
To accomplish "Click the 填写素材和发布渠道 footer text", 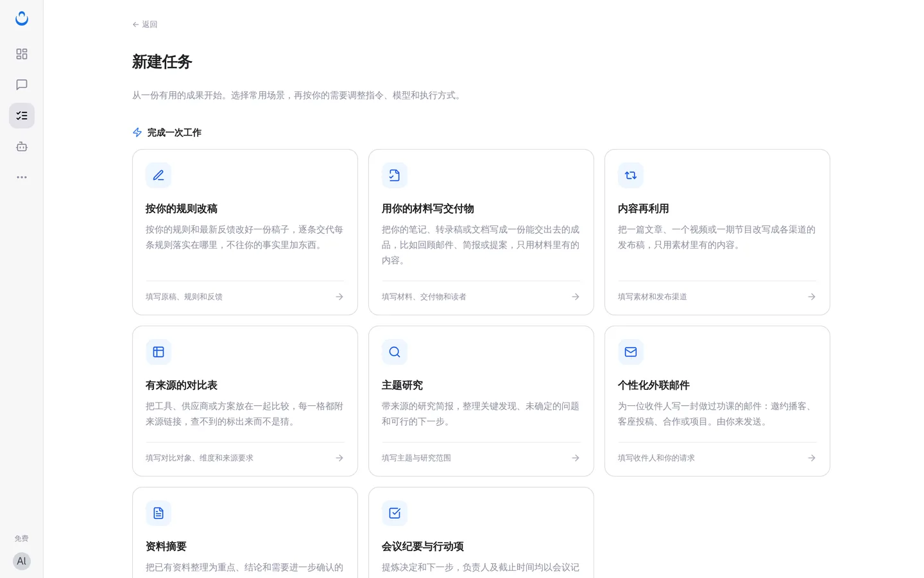I will [653, 297].
